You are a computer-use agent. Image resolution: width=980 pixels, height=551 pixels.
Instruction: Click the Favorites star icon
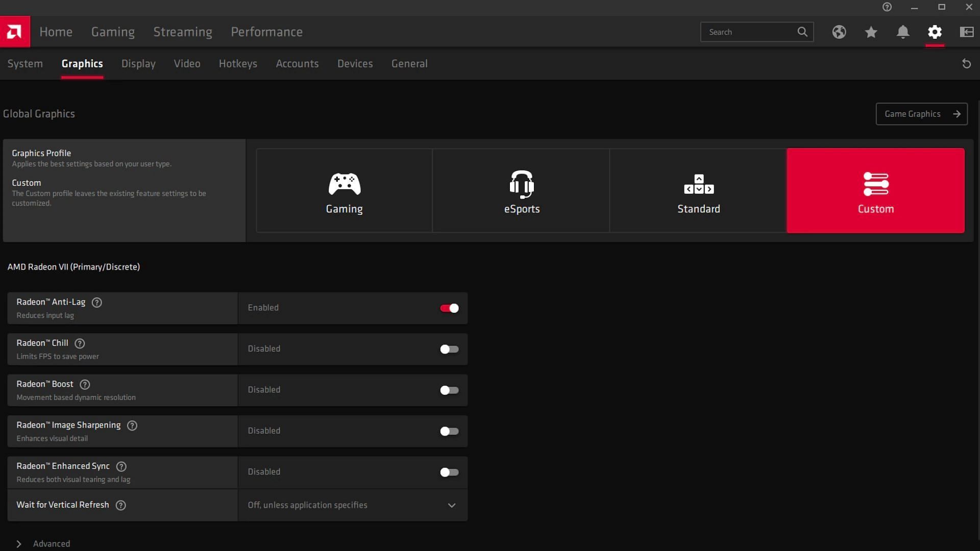click(x=871, y=32)
